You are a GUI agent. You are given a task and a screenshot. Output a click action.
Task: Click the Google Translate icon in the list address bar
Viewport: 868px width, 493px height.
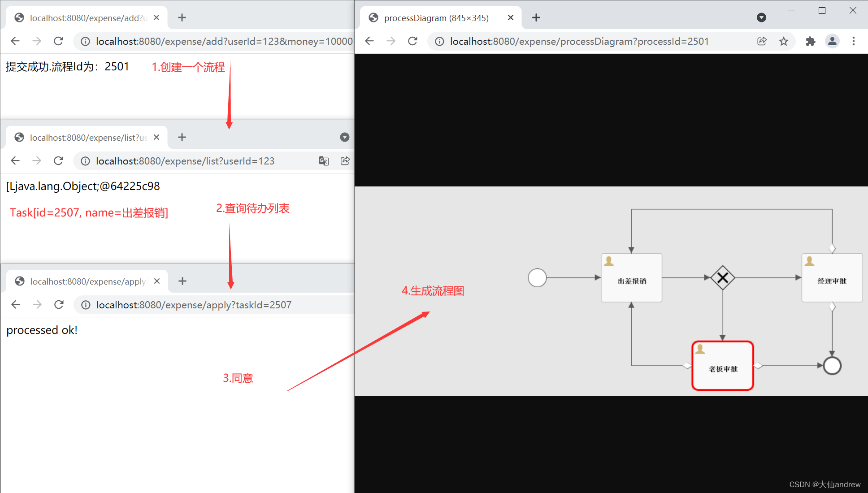(324, 161)
